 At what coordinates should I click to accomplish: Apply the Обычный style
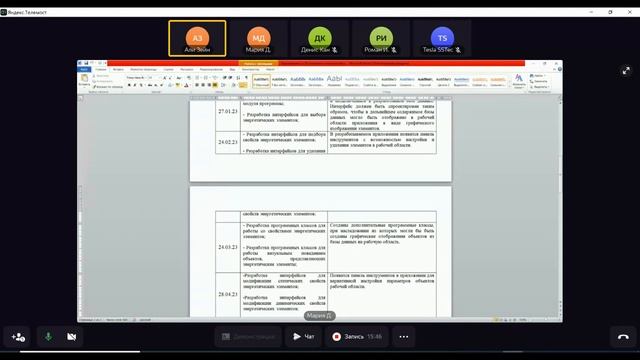tap(261, 81)
